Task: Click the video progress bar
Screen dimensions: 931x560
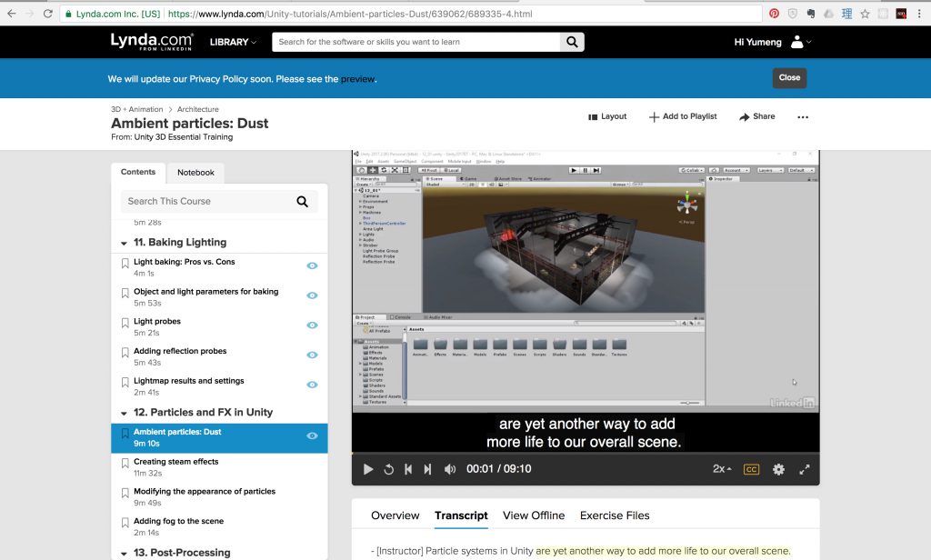Action: click(x=586, y=454)
